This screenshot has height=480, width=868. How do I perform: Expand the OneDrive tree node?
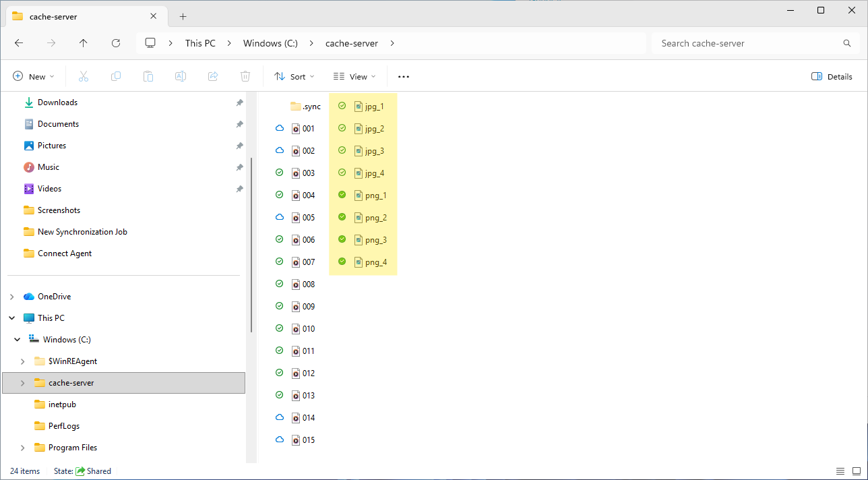point(11,297)
